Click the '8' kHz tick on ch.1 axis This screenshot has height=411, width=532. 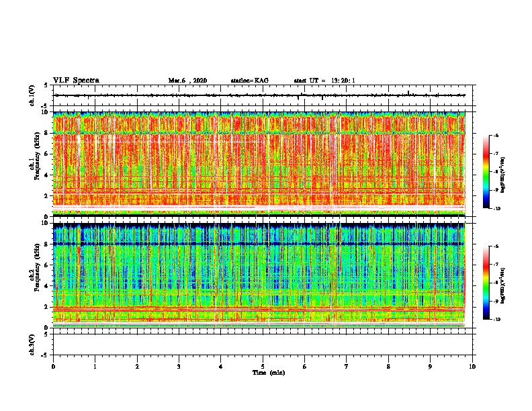point(47,133)
